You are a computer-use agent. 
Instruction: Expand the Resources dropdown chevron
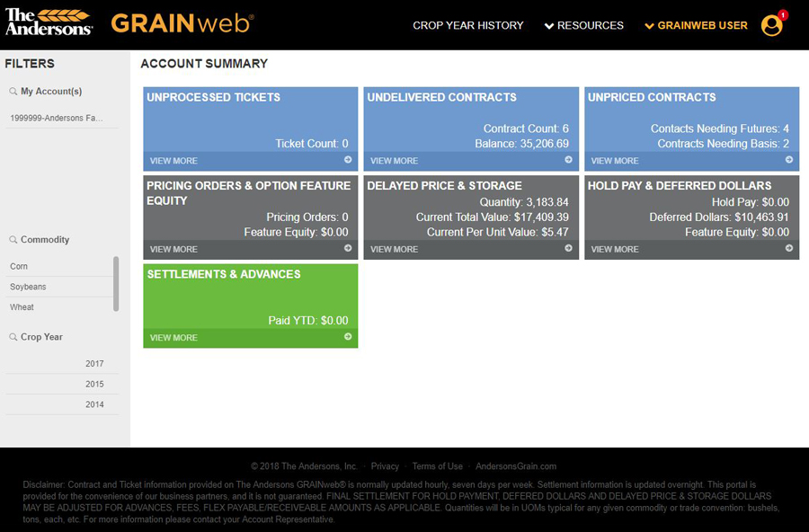[549, 26]
